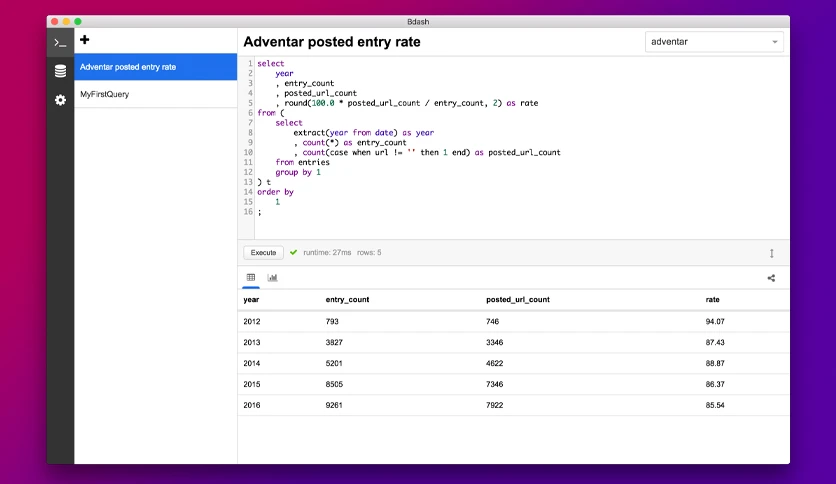Screen dimensions: 836x484
Task: Click the first 'select' keyword on line 1
Action: (271, 63)
